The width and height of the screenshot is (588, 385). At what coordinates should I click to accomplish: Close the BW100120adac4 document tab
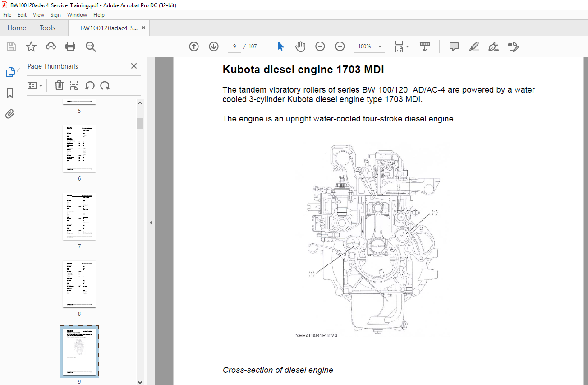tap(144, 28)
